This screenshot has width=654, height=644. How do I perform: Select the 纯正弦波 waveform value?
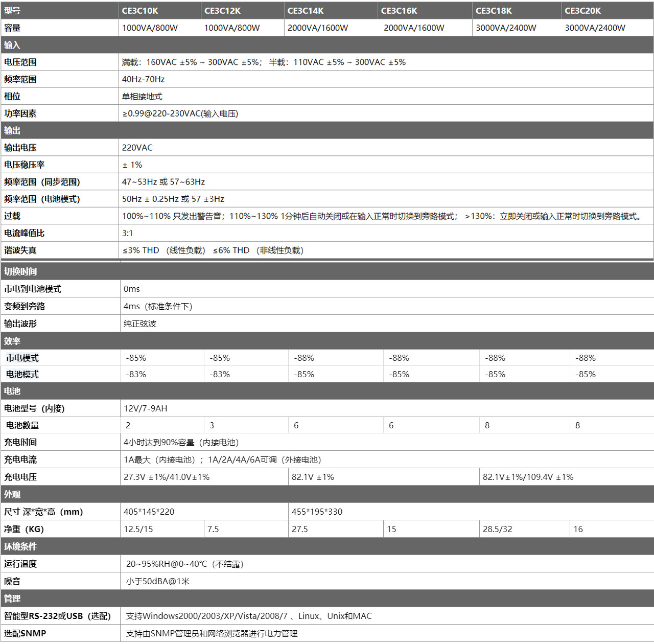coord(140,324)
